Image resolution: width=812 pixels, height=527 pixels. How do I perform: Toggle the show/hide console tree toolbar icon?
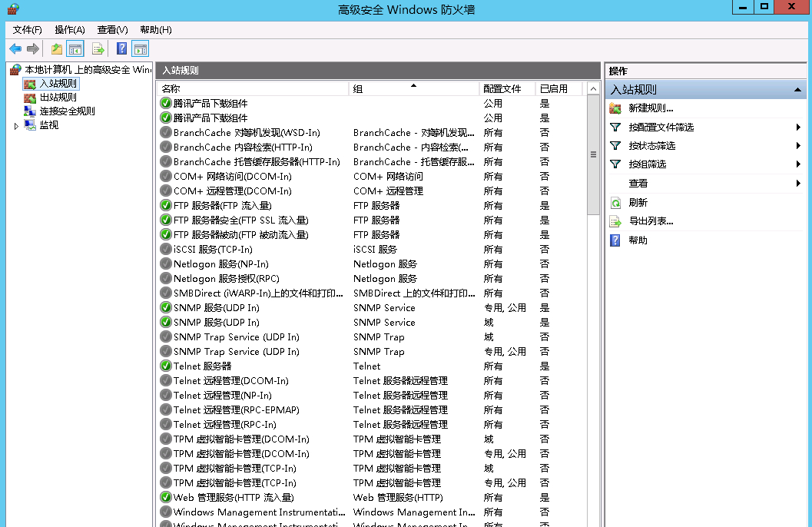click(75, 49)
